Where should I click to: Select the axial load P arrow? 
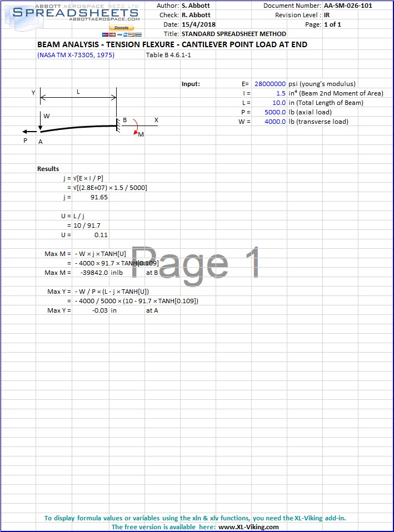(29, 132)
